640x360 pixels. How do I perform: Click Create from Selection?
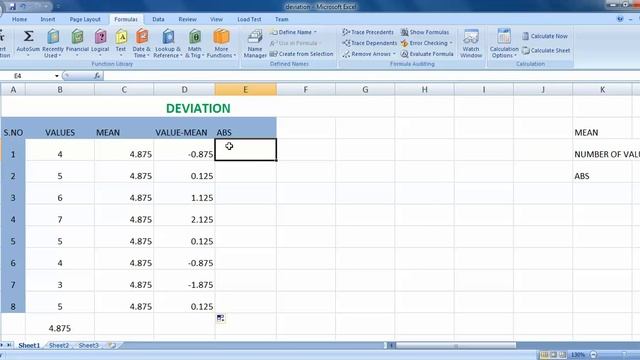coord(301,54)
